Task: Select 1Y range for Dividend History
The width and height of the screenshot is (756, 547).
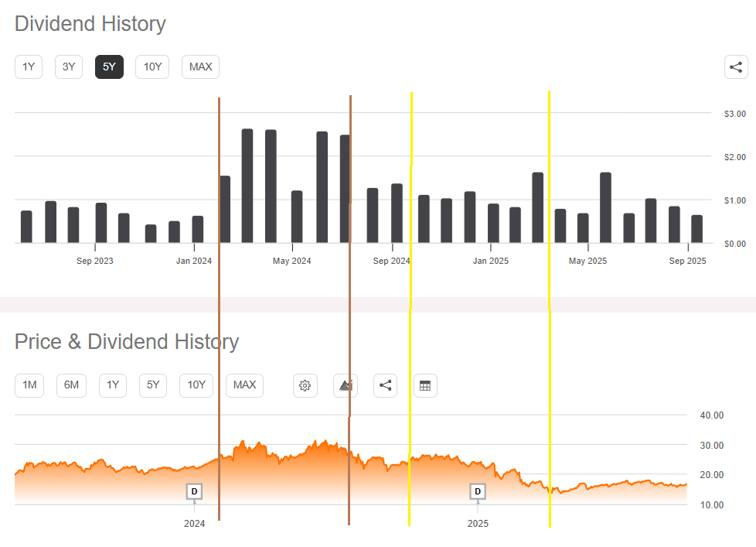Action: tap(29, 67)
